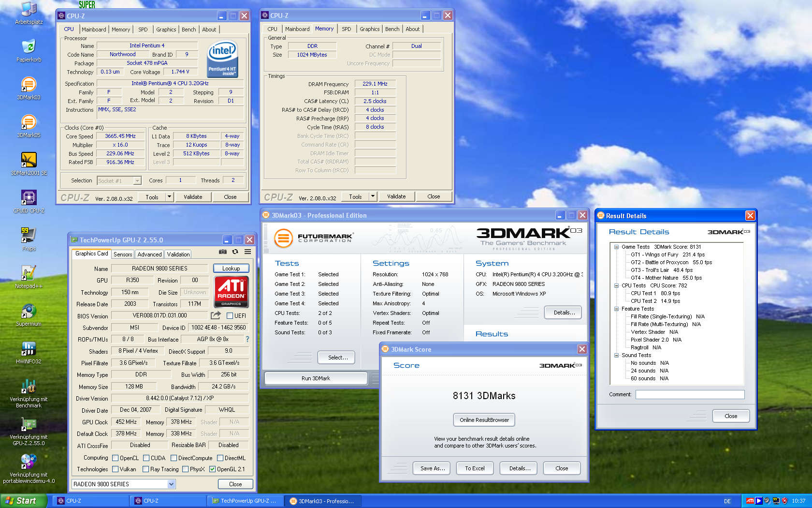Click Run 3DMark button

(x=316, y=378)
